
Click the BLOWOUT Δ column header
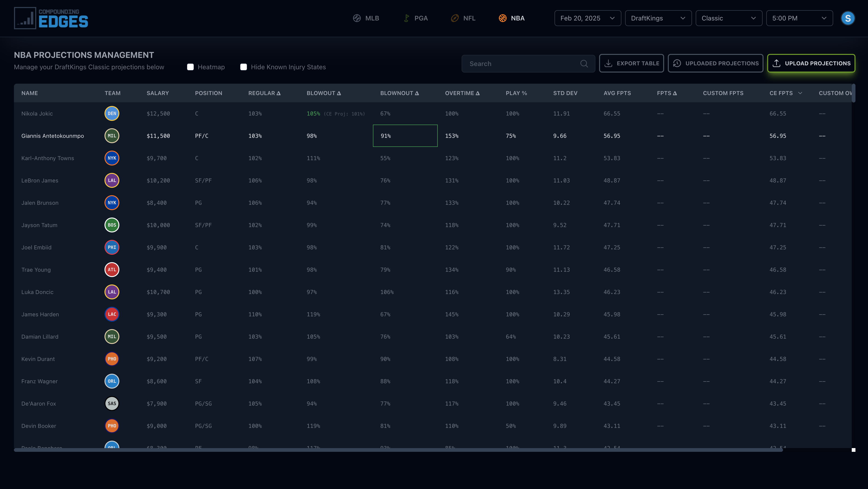click(324, 93)
